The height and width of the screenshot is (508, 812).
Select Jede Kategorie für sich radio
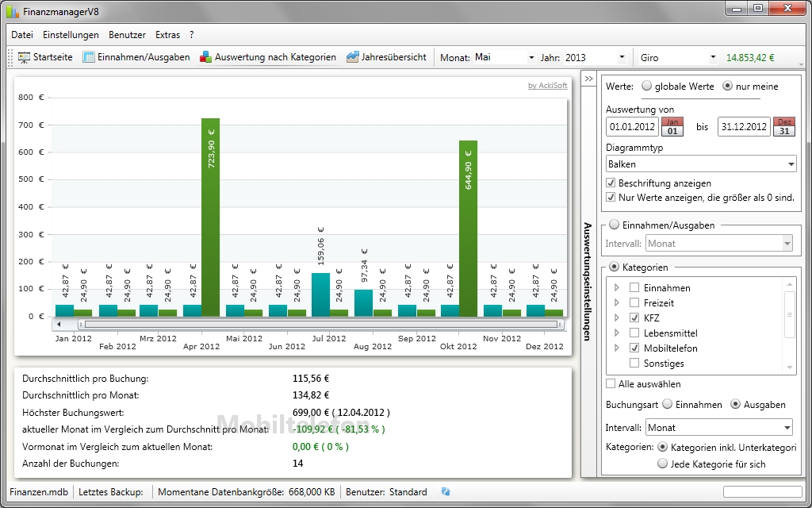[662, 464]
